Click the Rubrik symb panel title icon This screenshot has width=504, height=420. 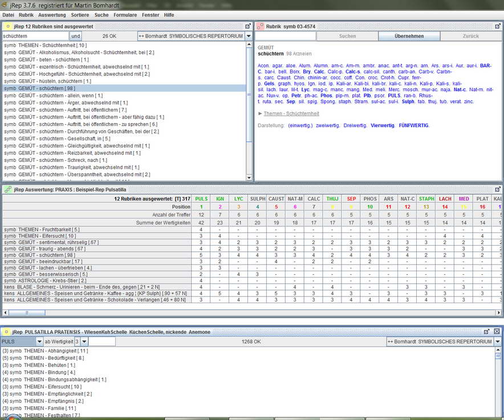coord(261,26)
